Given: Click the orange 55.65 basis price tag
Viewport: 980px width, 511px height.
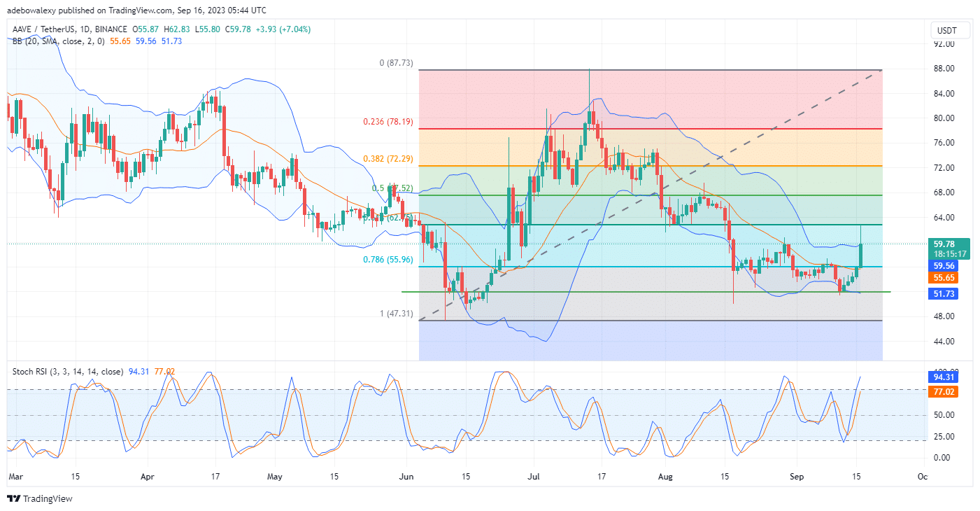Looking at the screenshot, I should point(943,278).
